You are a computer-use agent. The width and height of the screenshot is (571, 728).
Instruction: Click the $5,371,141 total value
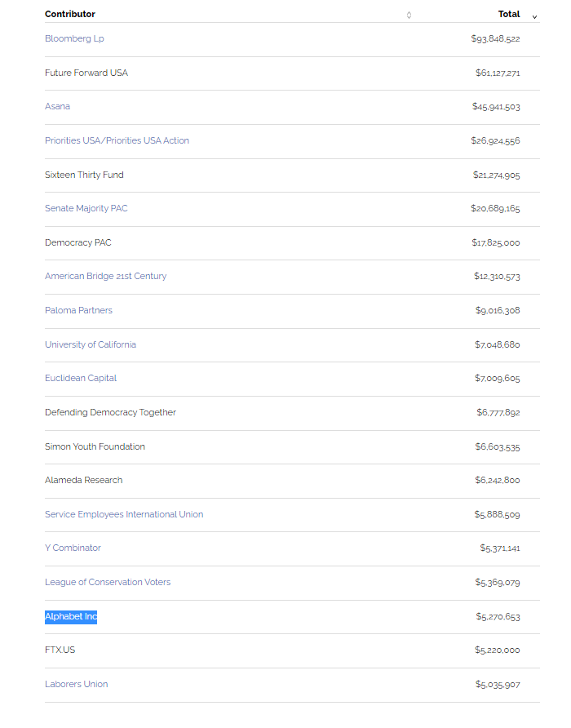point(500,548)
